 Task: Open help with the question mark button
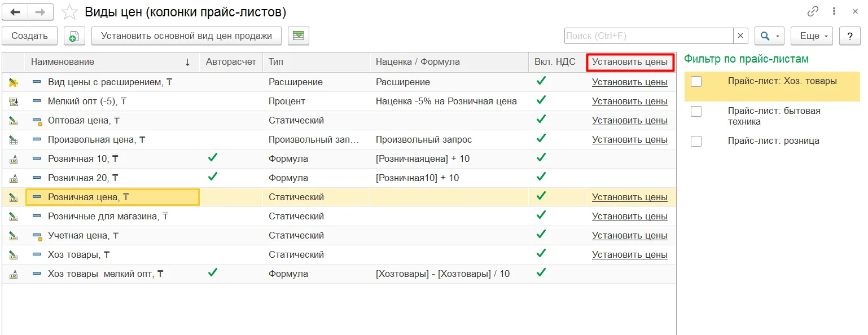[x=849, y=36]
